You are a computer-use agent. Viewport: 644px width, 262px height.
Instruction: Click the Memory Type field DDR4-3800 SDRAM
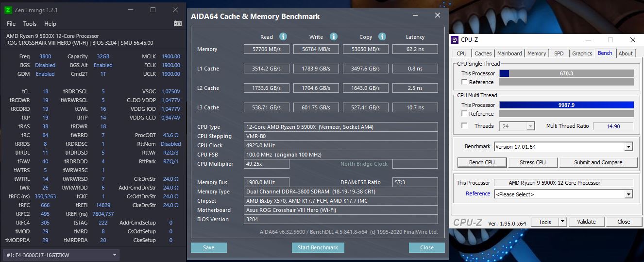pos(341,192)
